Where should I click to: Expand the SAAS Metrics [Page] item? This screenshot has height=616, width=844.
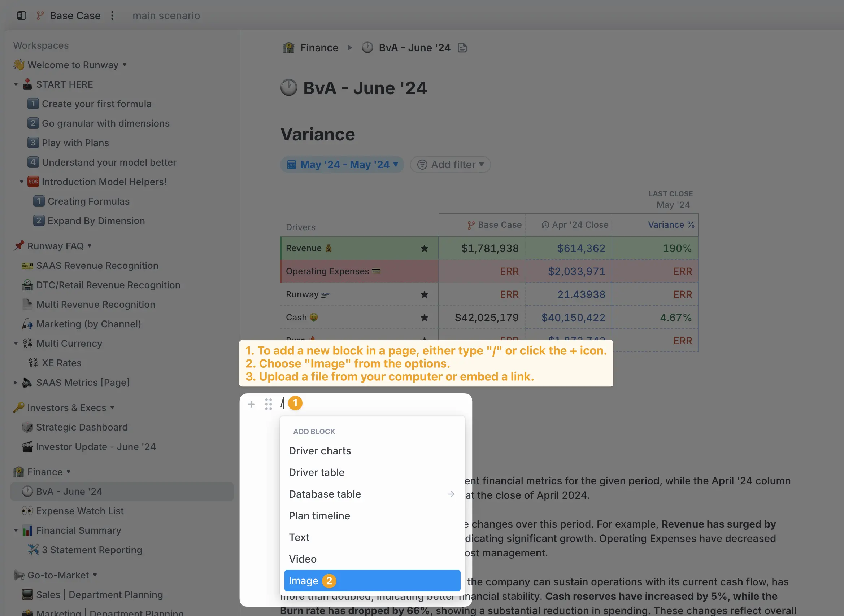coord(16,383)
